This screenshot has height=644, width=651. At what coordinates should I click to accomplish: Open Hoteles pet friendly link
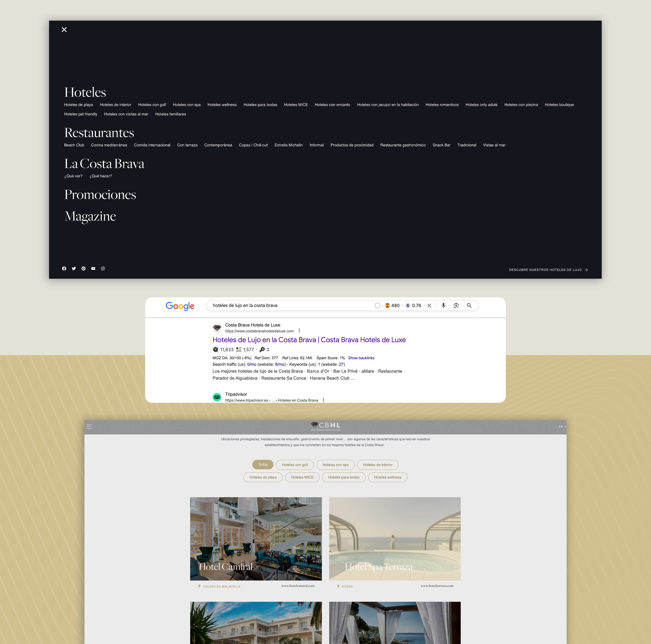click(81, 114)
